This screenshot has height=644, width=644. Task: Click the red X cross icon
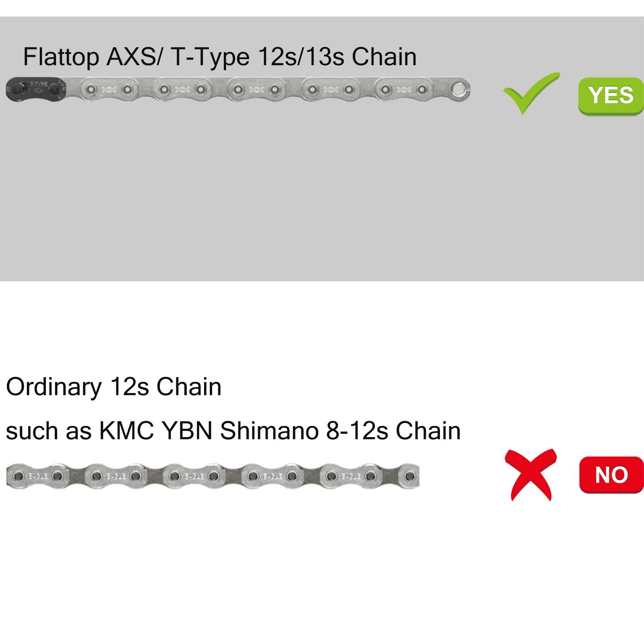click(x=530, y=475)
